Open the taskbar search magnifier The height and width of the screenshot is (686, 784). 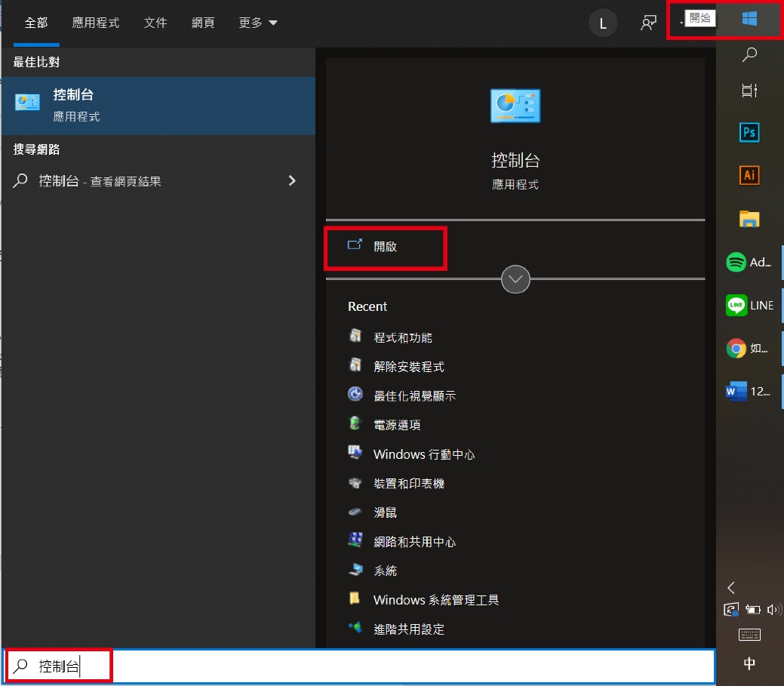749,54
